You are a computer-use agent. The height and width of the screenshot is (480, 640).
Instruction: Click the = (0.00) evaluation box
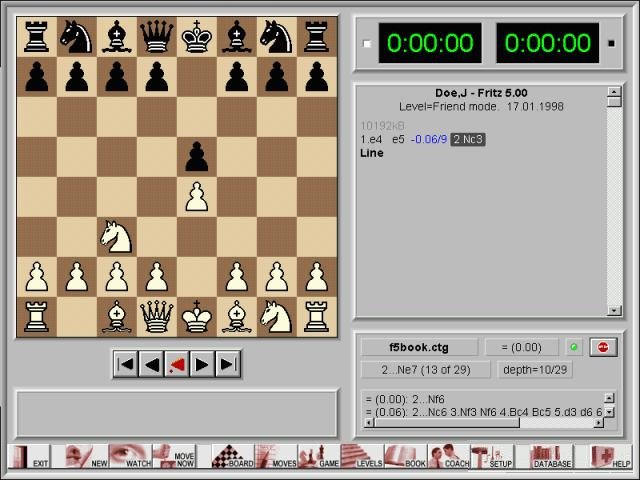tap(522, 347)
